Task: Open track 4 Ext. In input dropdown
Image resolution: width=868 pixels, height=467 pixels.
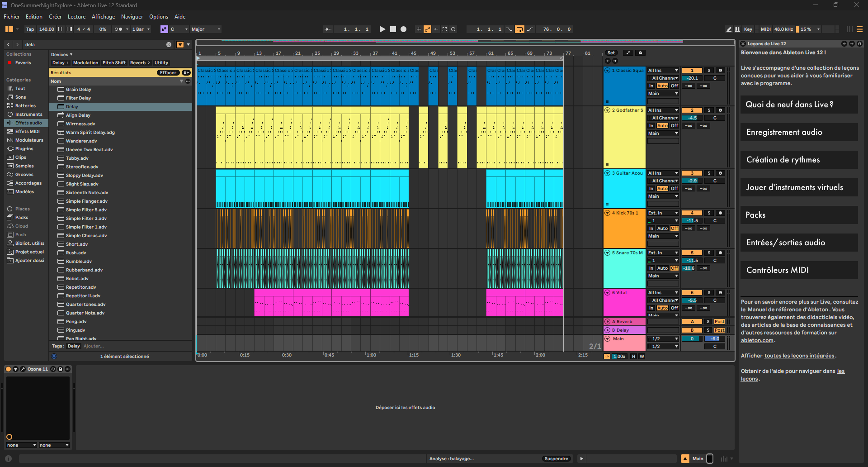Action: pyautogui.click(x=663, y=213)
